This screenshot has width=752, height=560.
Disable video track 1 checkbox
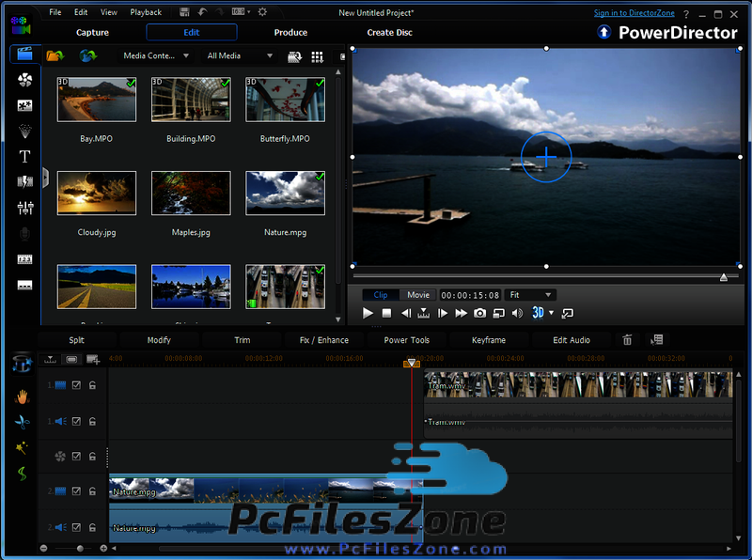(x=77, y=384)
